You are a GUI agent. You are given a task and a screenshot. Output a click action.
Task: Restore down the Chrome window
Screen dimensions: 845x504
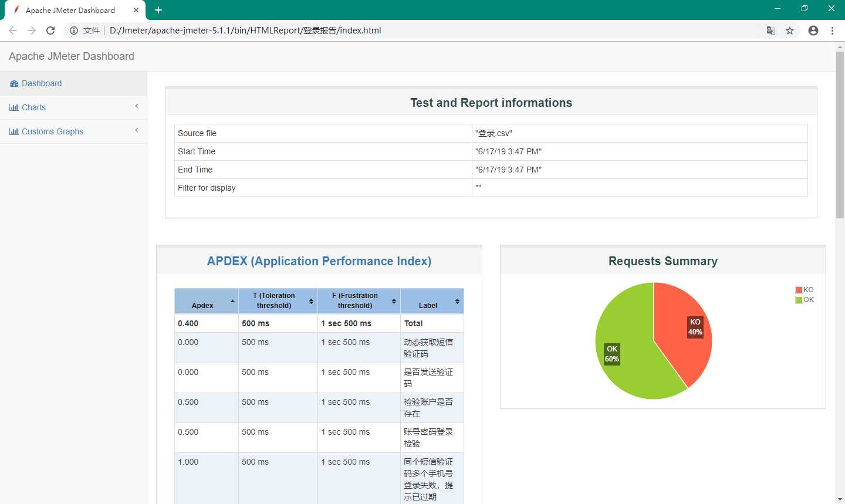point(805,8)
